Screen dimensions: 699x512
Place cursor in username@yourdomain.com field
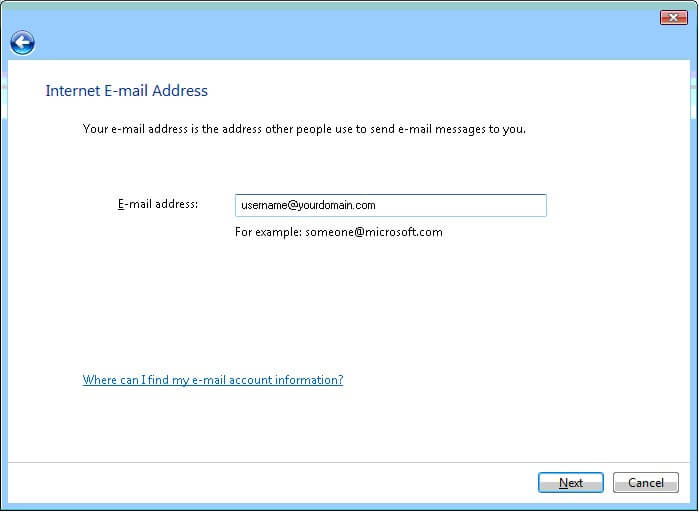click(x=391, y=205)
